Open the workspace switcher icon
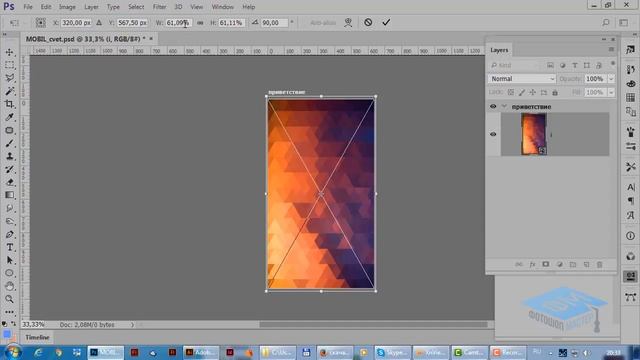640x360 pixels. click(x=624, y=22)
